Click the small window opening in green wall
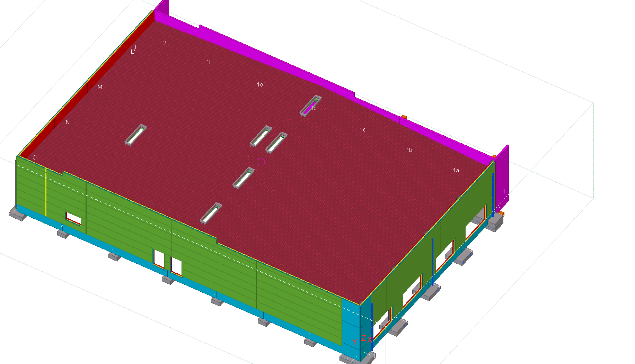This screenshot has height=364, width=635. click(73, 218)
